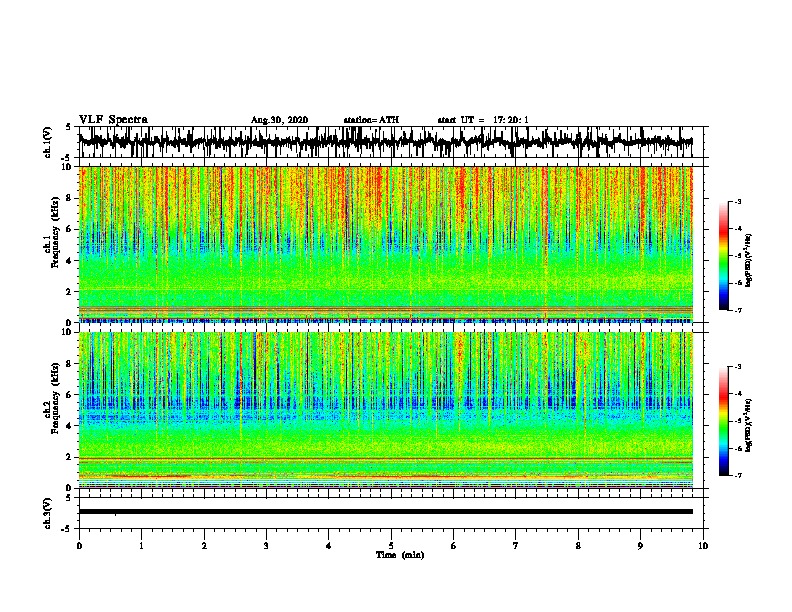
Task: Click the "VLF Spectra" title text
Action: (113, 119)
